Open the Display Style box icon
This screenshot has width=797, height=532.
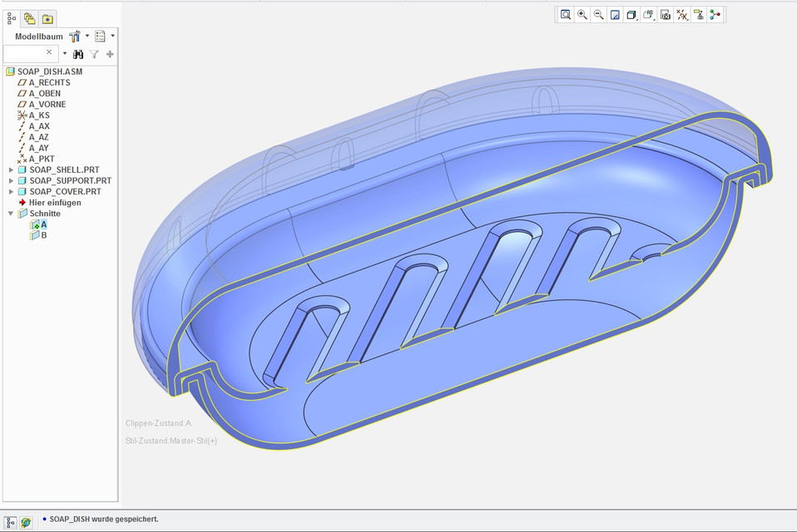click(x=631, y=15)
